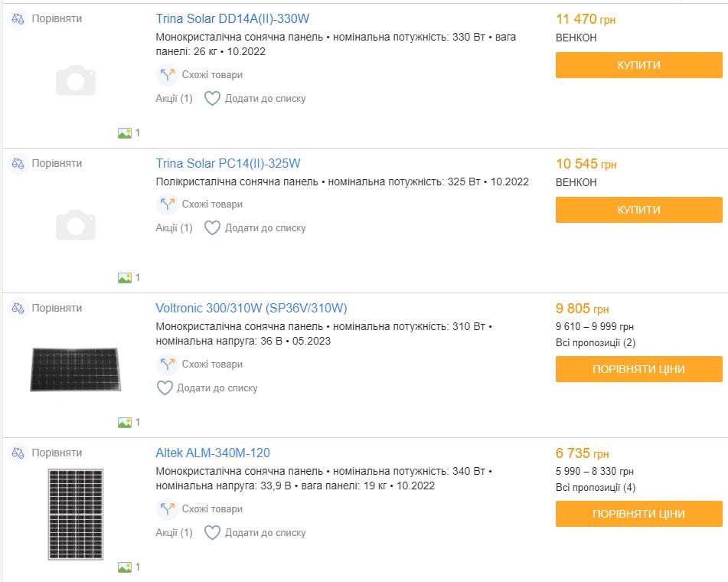
Task: Click similar products icon under Voltronic 300/310W
Action: coord(167,365)
